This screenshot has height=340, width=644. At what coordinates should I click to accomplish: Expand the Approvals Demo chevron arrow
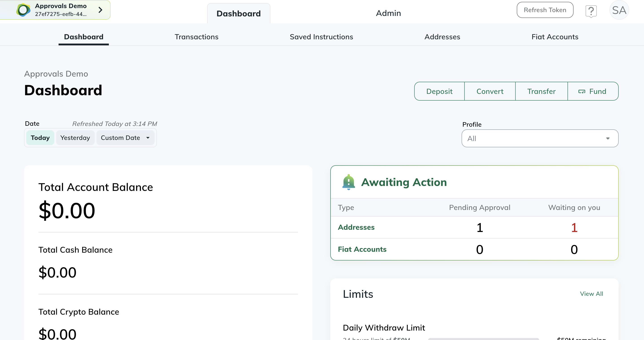(101, 10)
